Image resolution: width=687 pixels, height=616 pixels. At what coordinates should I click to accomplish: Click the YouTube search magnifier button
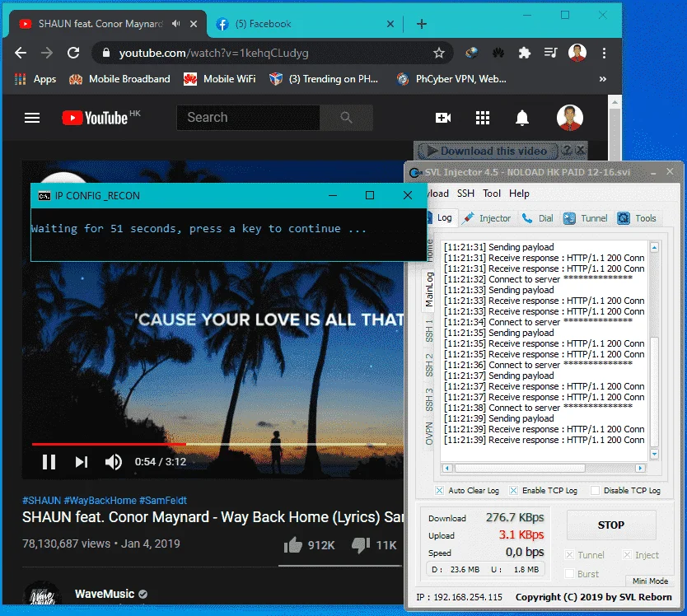(346, 118)
